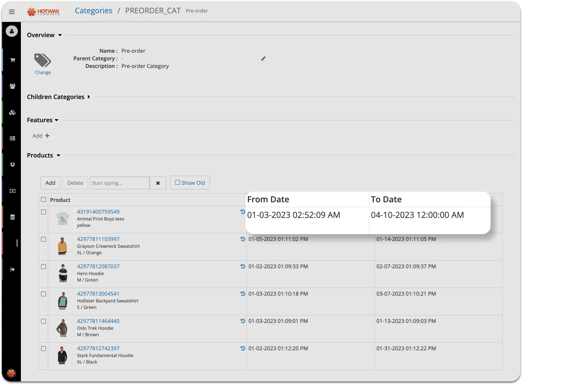563x392 pixels.
Task: Click the Animal Print Boys tees thumbnail
Action: [63, 219]
